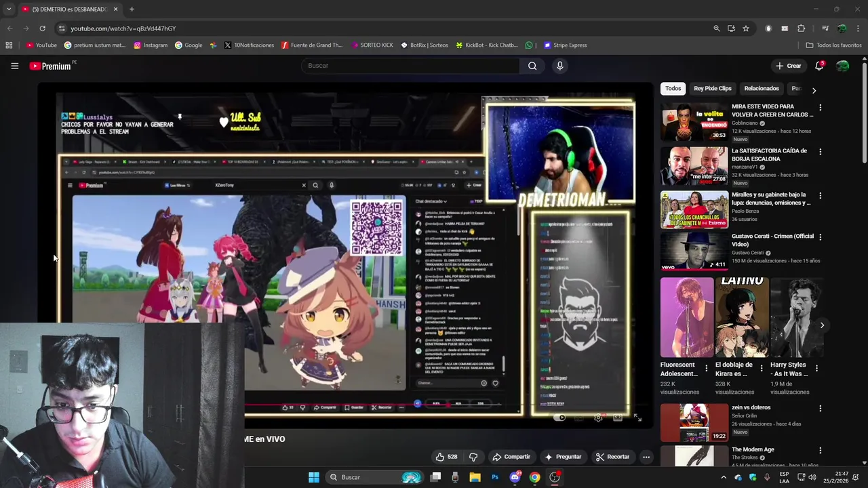Install app icon in address bar
Screen dimensions: 868x488
tap(731, 28)
